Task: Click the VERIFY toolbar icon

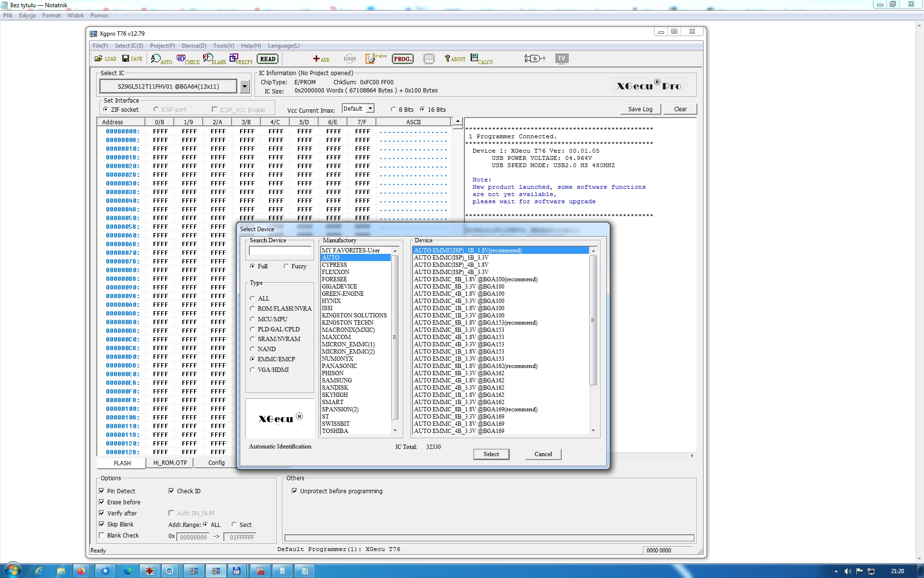Action: (241, 59)
